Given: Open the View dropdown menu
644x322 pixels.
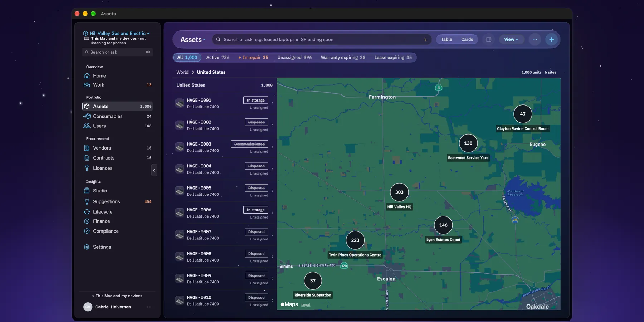Looking at the screenshot, I should (511, 39).
